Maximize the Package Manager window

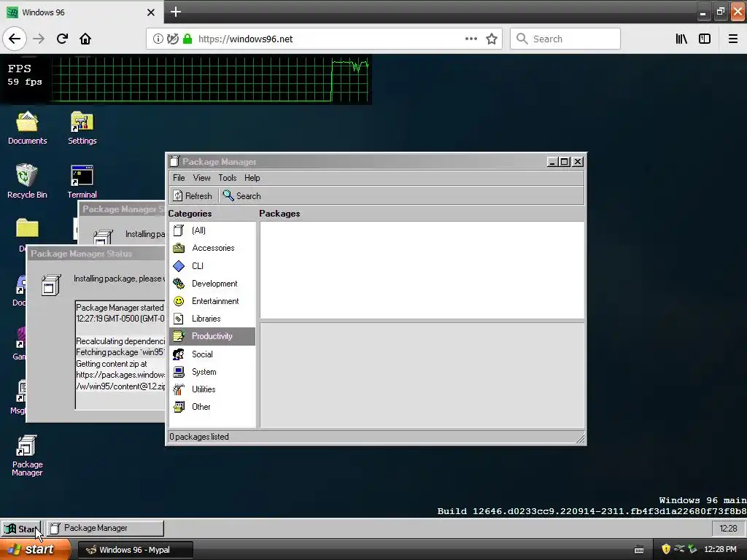tap(565, 162)
